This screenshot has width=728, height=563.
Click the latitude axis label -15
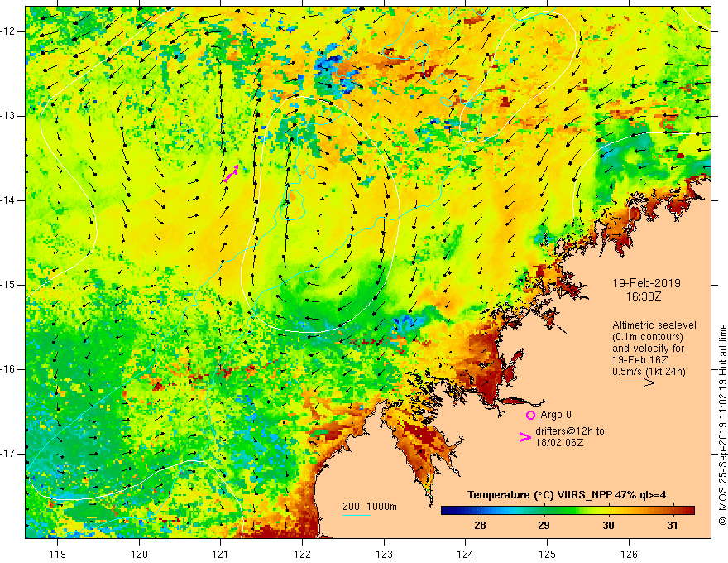click(9, 285)
